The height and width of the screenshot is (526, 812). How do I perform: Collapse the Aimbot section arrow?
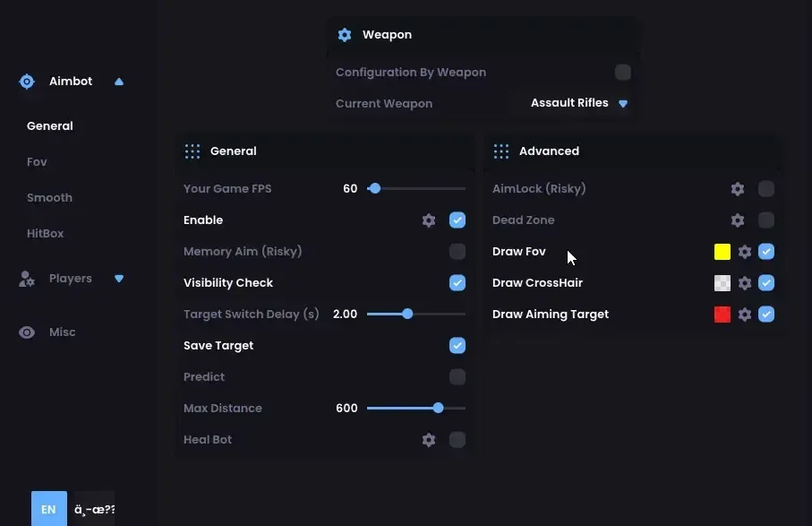119,82
